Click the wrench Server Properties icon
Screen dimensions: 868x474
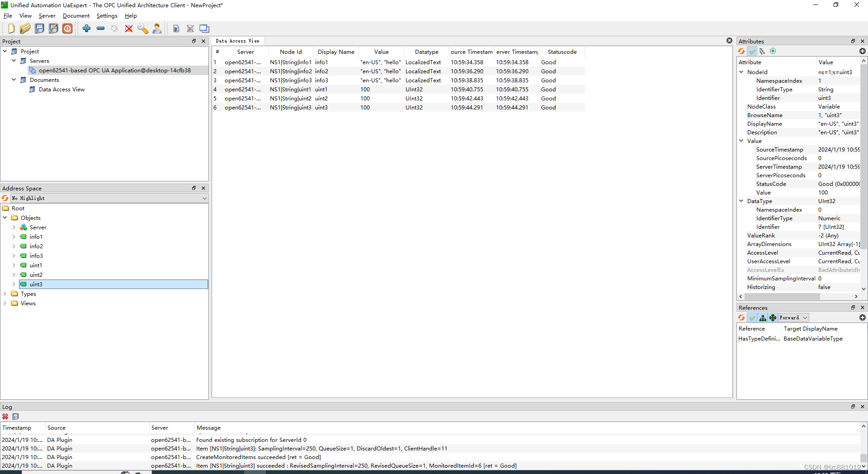pyautogui.click(x=143, y=28)
